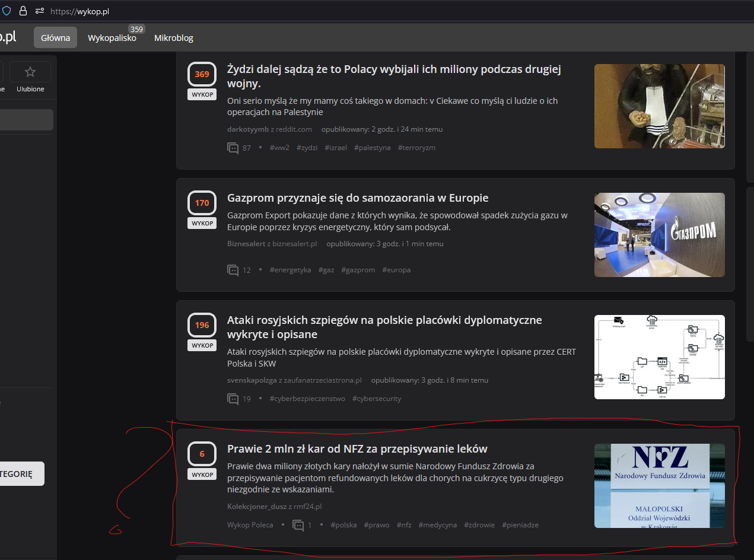Open comments icon on Russian spies post
Viewport: 754px width, 560px height.
tap(233, 399)
